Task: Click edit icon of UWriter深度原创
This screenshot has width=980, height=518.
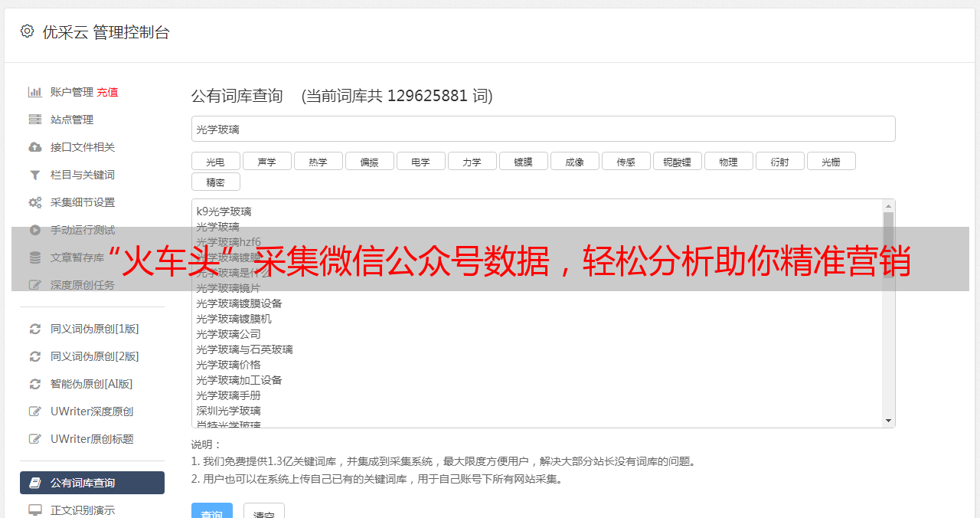Action: tap(35, 411)
